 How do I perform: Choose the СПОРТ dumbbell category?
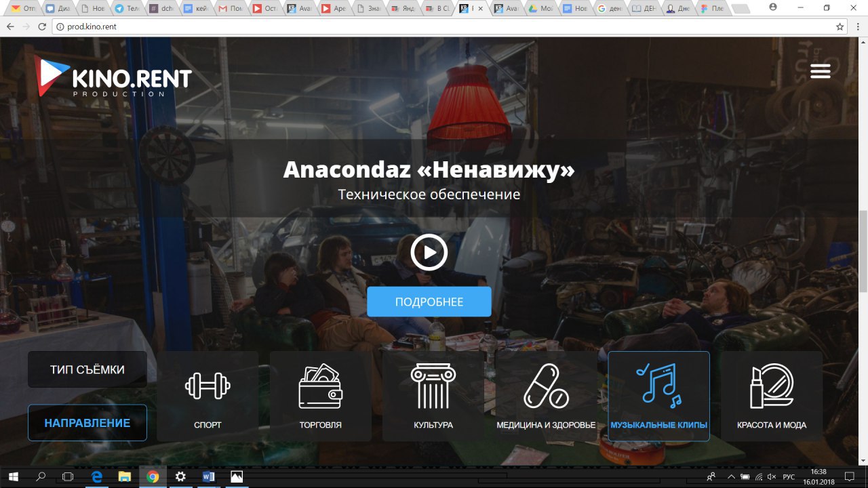208,396
